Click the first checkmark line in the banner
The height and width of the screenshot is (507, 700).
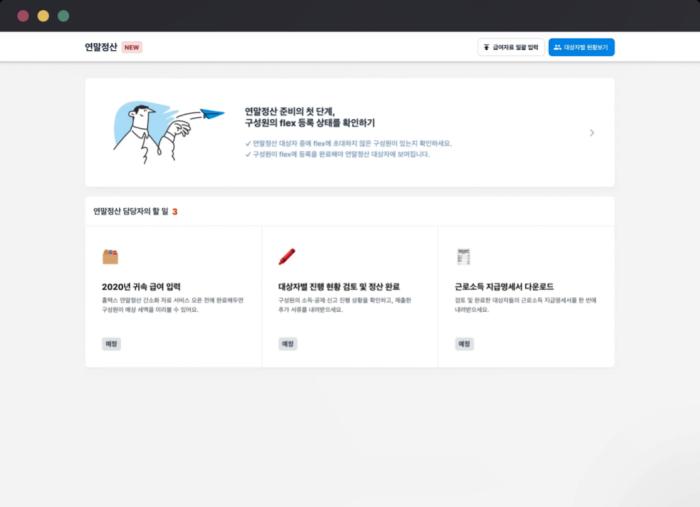pos(348,143)
